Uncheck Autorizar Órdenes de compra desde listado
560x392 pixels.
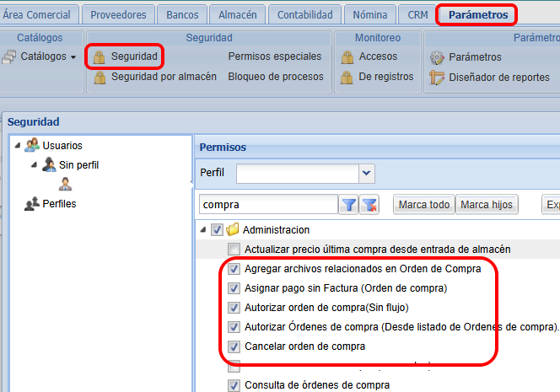pos(234,327)
